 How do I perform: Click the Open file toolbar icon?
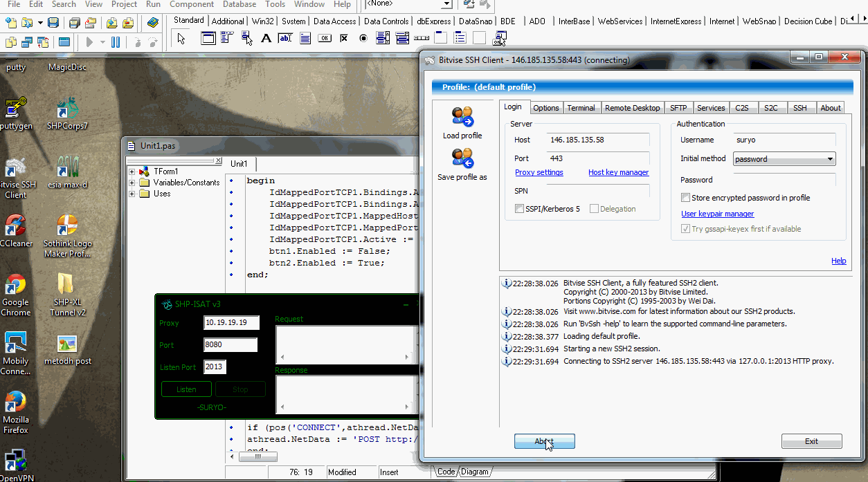point(27,23)
